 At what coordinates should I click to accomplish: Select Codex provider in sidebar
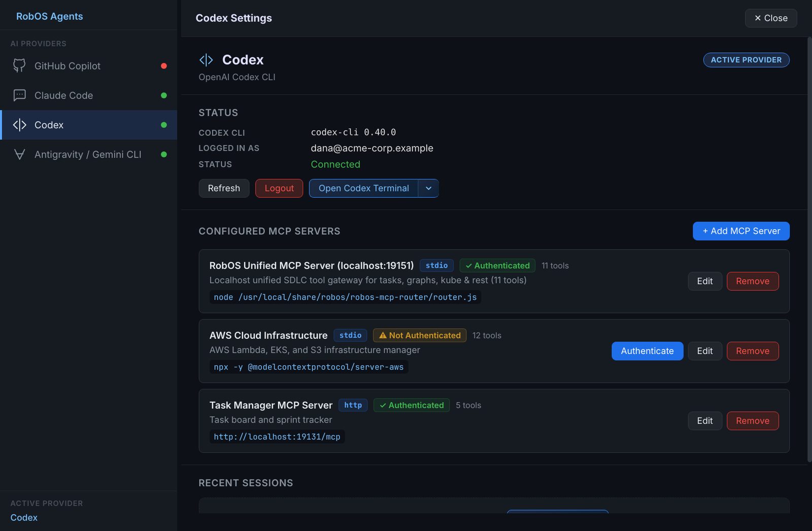coord(89,125)
